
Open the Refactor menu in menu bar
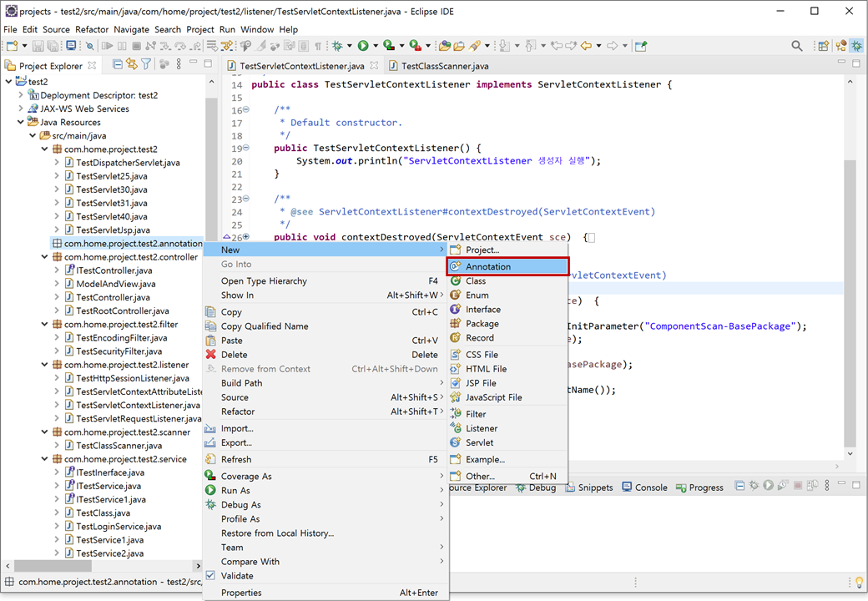[x=92, y=29]
